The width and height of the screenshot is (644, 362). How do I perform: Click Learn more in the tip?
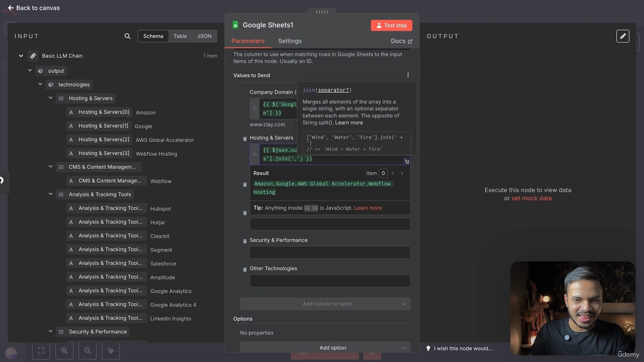[368, 208]
